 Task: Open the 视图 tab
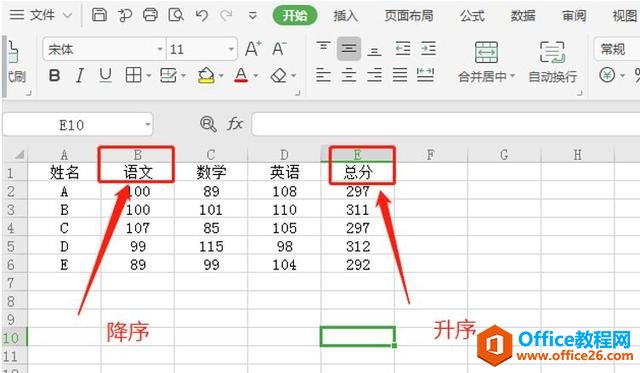(625, 16)
